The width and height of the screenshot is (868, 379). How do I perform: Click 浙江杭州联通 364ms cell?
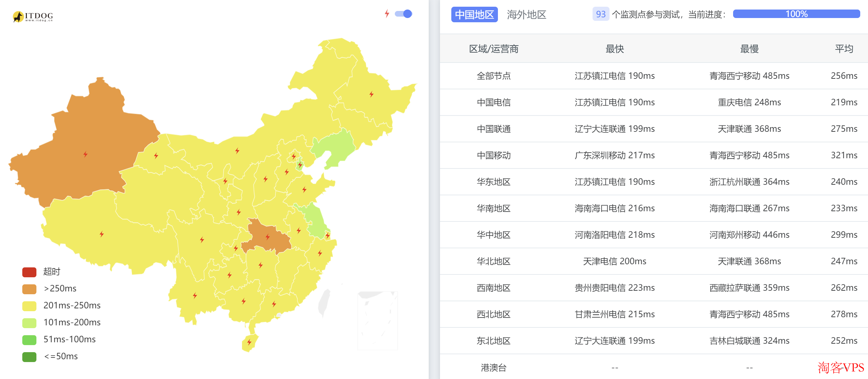coord(749,182)
